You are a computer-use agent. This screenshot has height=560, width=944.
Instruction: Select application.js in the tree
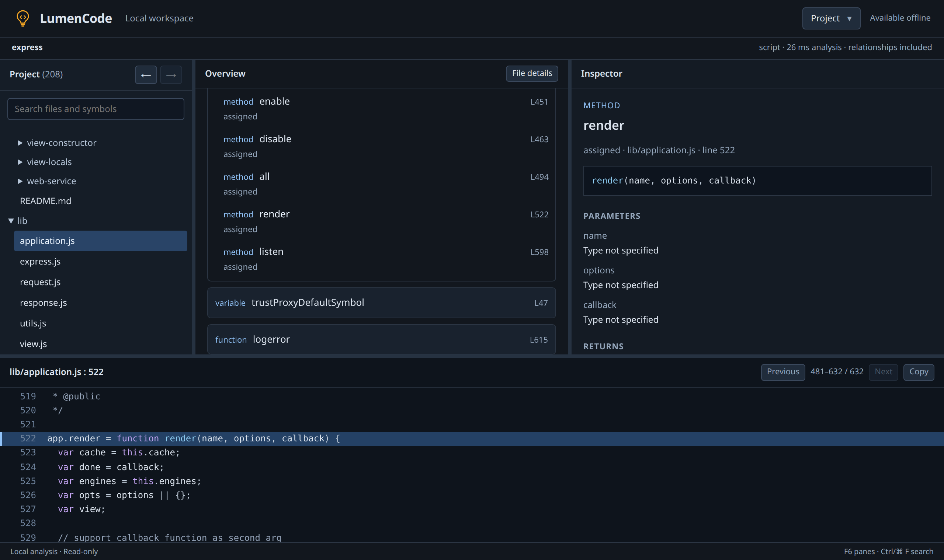click(100, 241)
